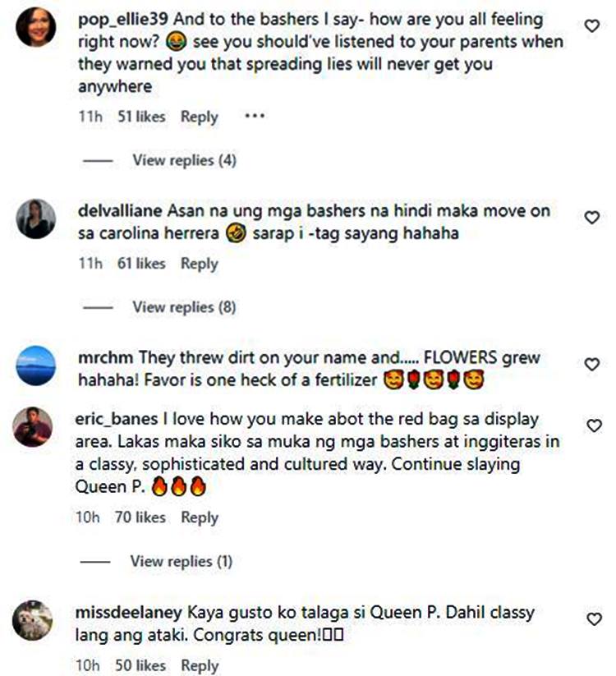Expand View replies (4) under pop_ellie39
The image size is (616, 676).
tap(184, 160)
